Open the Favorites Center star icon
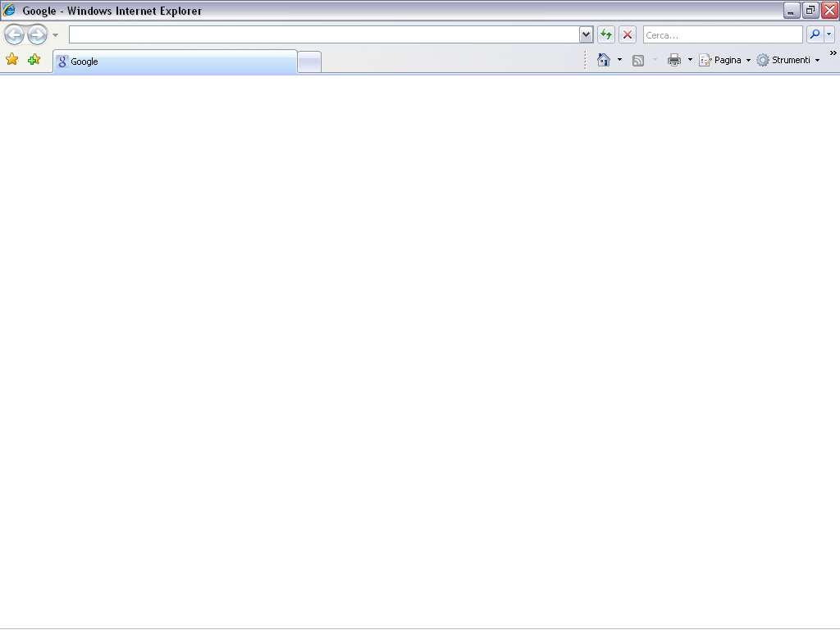The height and width of the screenshot is (630, 840). (11, 59)
